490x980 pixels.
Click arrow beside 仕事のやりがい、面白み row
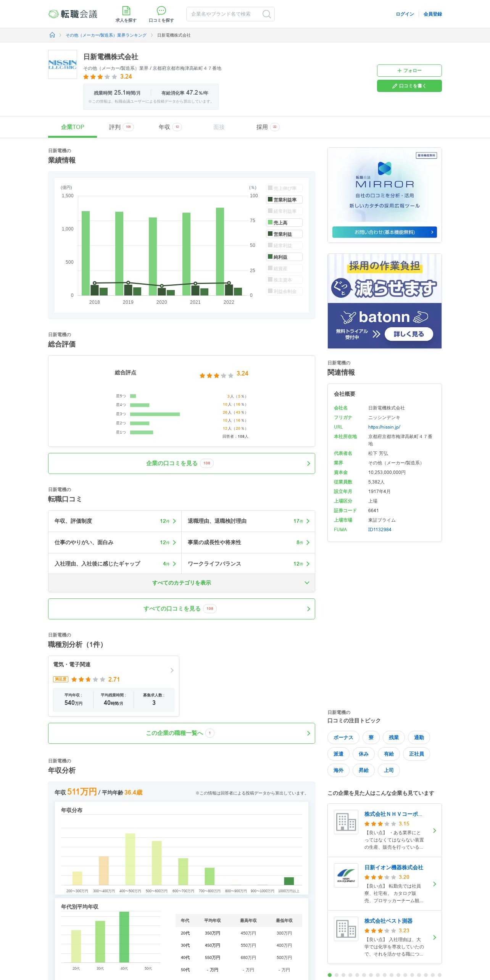tap(174, 542)
